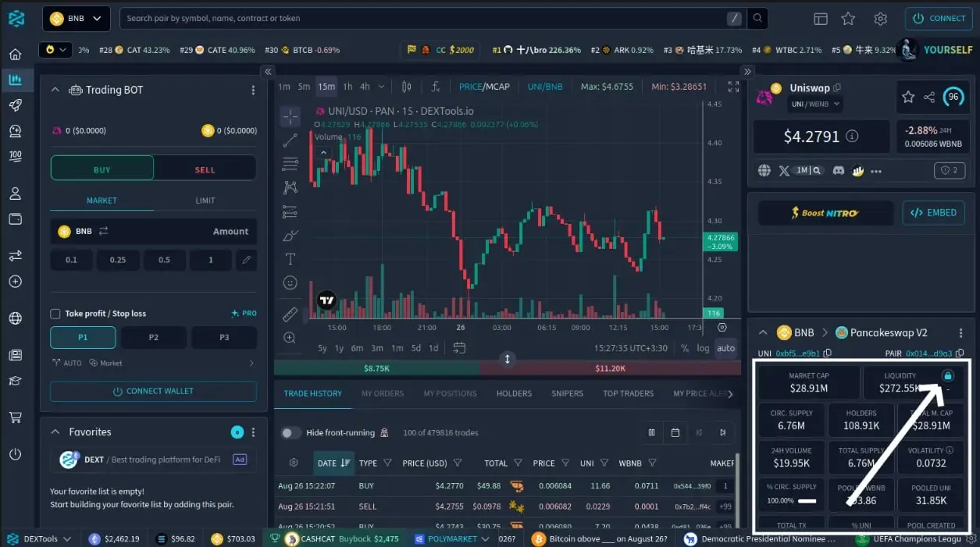Click the power icon in left sidebar

pyautogui.click(x=15, y=454)
